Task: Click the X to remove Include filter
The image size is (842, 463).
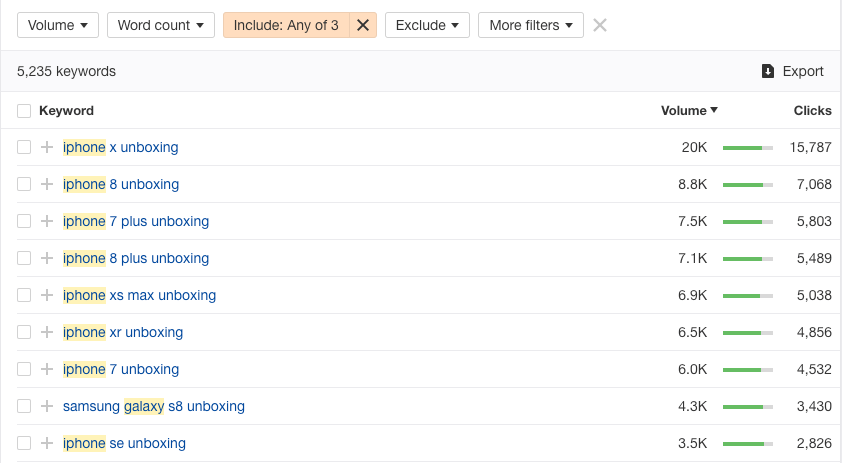Action: point(363,25)
